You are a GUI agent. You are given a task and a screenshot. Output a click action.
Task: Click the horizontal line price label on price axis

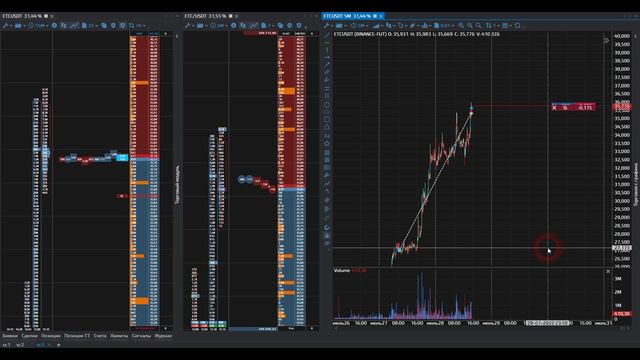[x=622, y=248]
